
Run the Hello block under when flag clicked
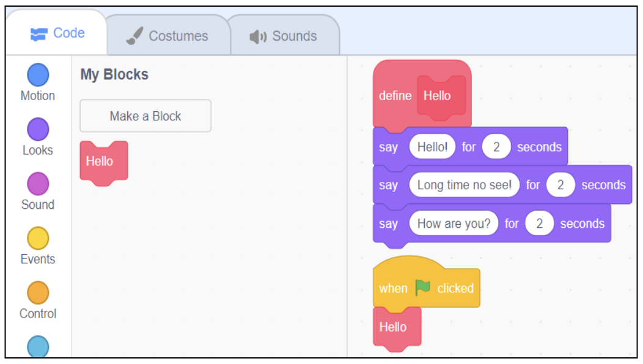394,327
